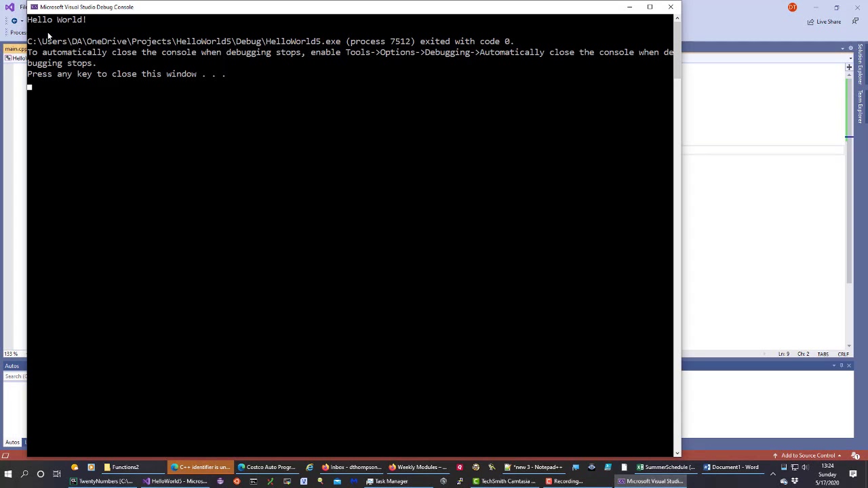Open TwentyNumbers console window on taskbar
The height and width of the screenshot is (488, 868).
coord(102,481)
